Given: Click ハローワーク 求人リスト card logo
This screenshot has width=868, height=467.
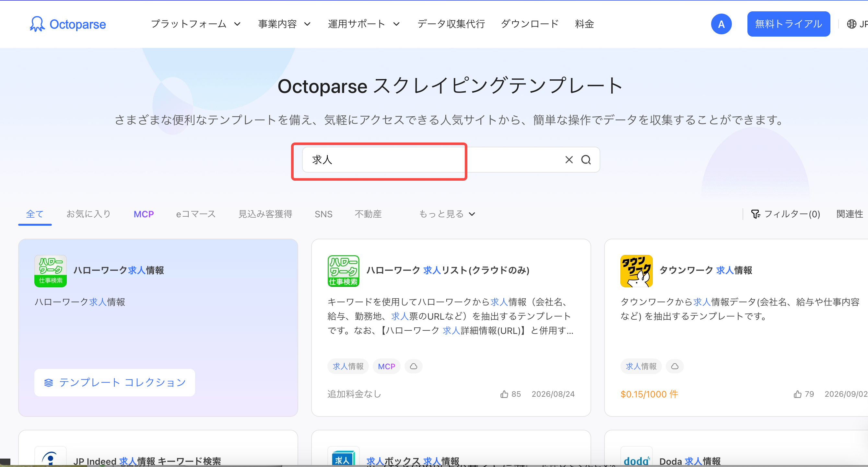Looking at the screenshot, I should click(x=343, y=271).
